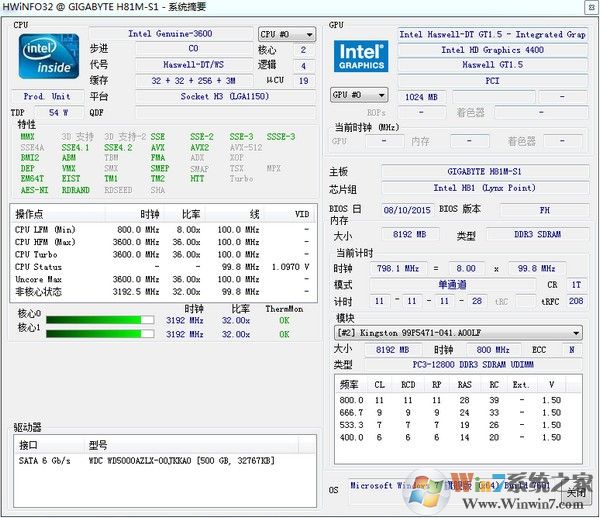Screen dimensions: 600x518
Task: Click the 54 W TDP value
Action: tap(59, 112)
